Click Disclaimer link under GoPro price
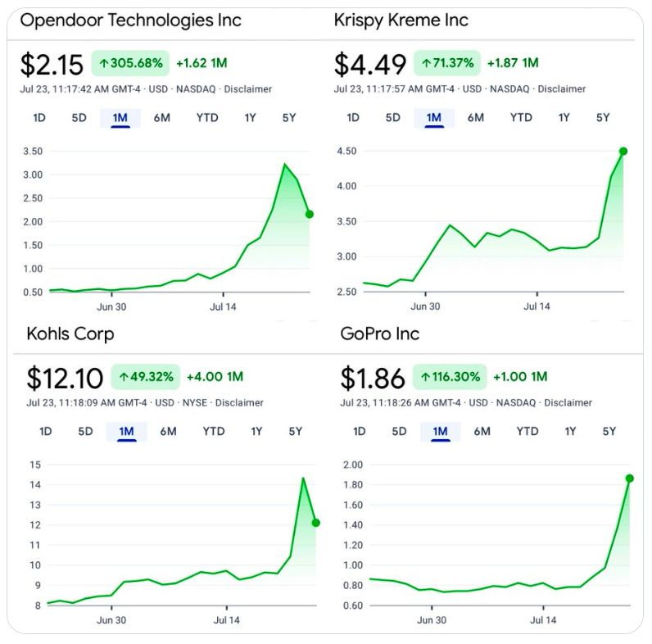 [570, 403]
